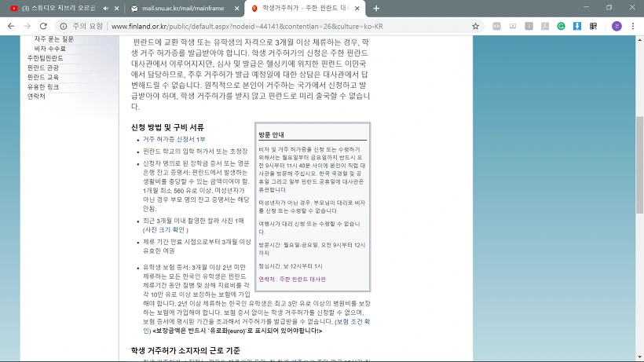The height and width of the screenshot is (362, 644).
Task: Close the 학생거주허가 tab
Action: [x=357, y=8]
